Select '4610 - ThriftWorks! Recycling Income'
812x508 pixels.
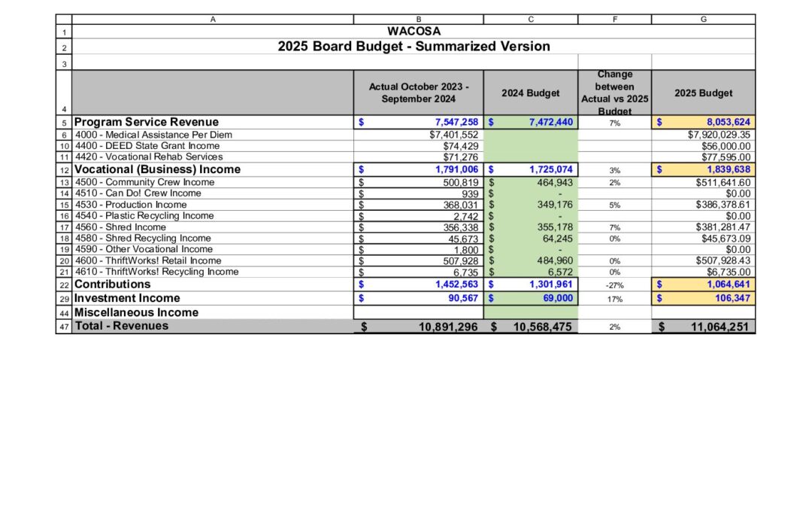(x=156, y=272)
